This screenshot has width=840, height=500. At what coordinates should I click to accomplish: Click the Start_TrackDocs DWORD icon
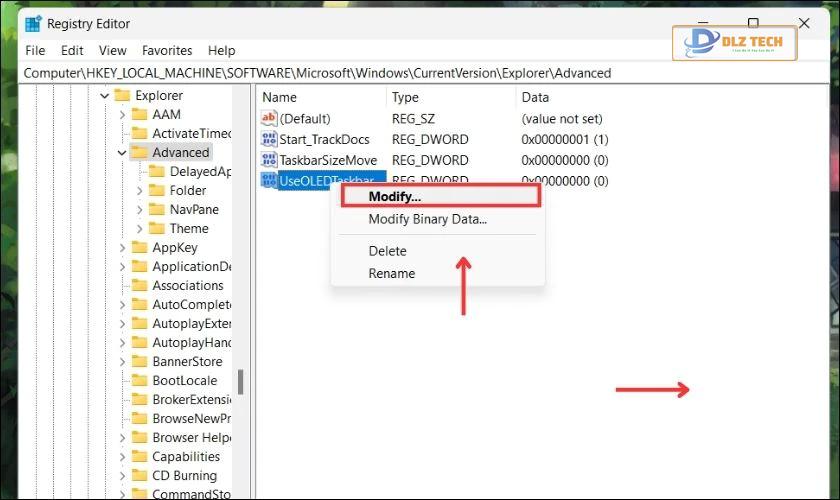click(x=268, y=139)
